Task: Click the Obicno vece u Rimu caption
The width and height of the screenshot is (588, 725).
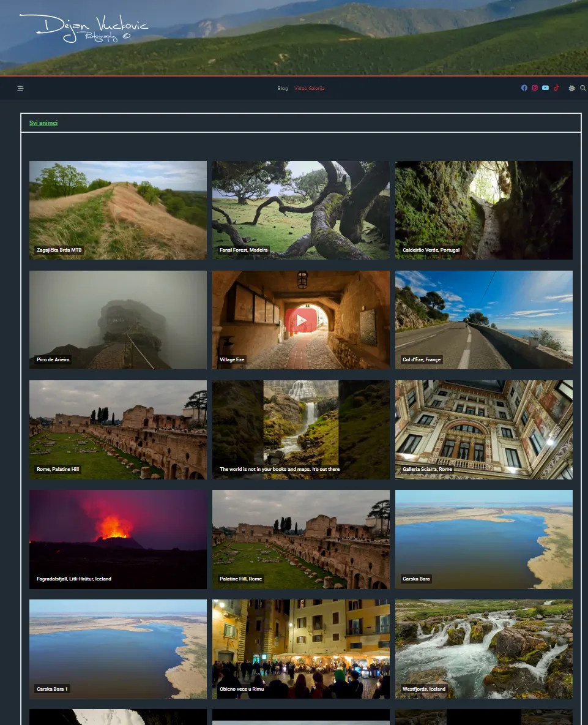Action: pyautogui.click(x=242, y=689)
